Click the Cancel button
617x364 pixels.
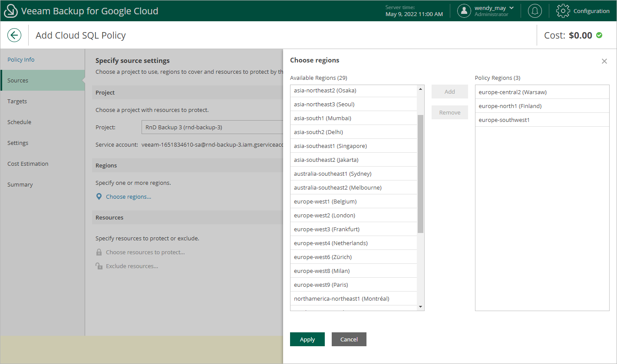349,339
